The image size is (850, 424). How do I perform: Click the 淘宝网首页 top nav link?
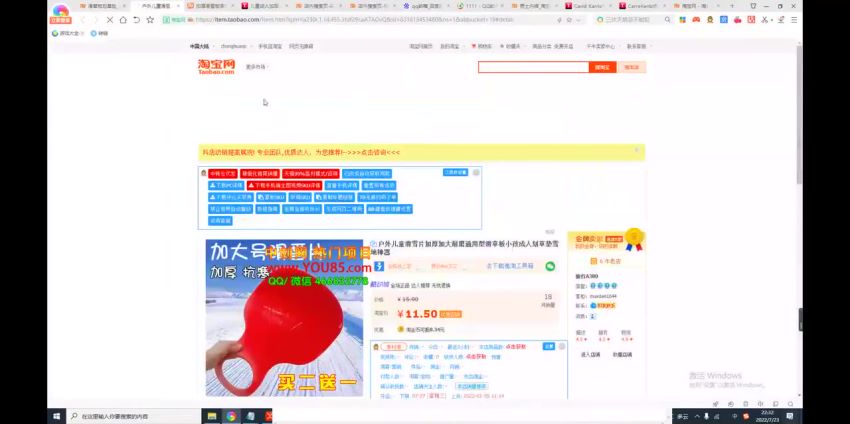(421, 47)
